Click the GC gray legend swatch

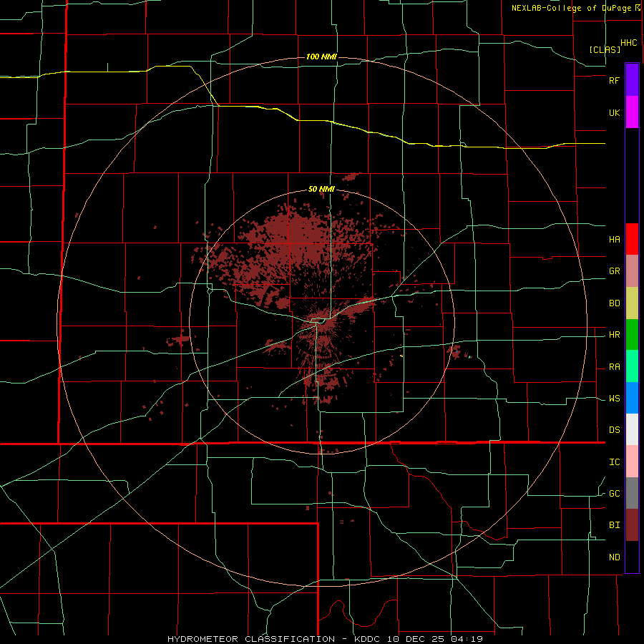(632, 493)
